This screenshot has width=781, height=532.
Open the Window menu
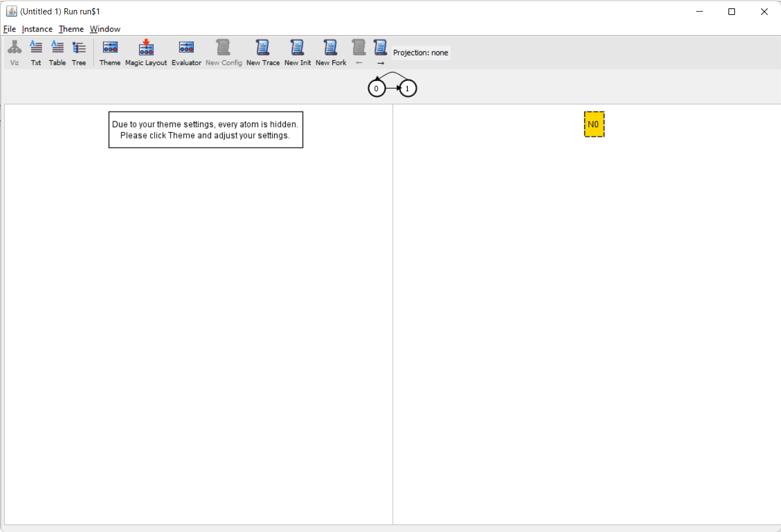(105, 29)
